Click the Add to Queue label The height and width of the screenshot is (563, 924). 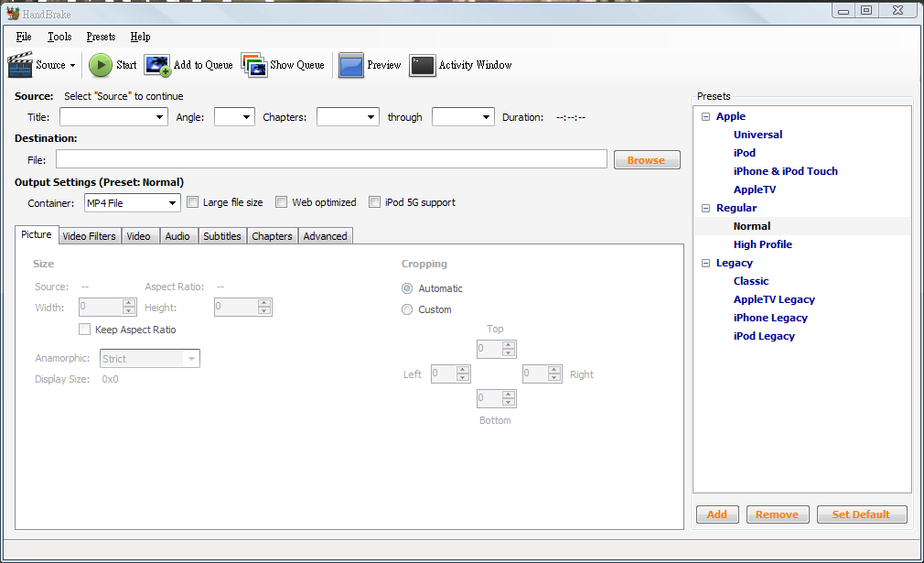[203, 65]
